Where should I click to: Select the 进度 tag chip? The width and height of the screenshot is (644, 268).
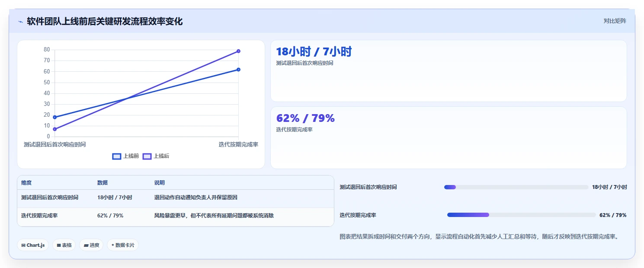[x=91, y=245]
